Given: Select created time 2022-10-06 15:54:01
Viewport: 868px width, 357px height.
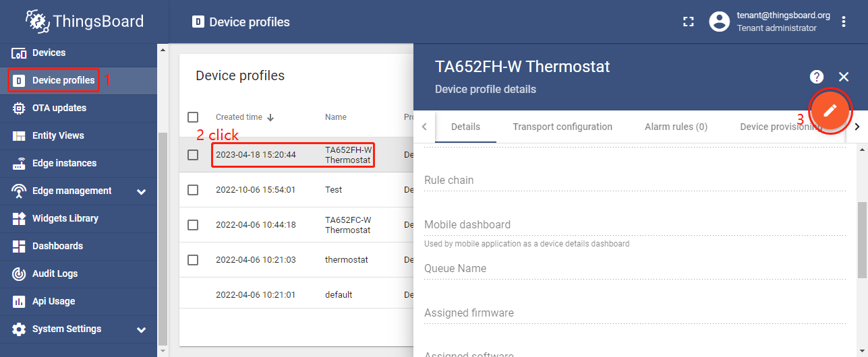Looking at the screenshot, I should [256, 190].
